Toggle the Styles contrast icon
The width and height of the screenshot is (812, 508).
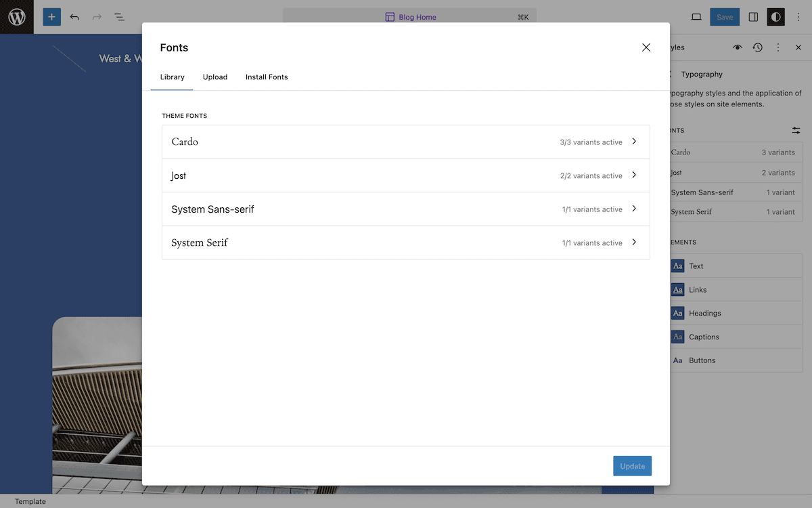(775, 17)
